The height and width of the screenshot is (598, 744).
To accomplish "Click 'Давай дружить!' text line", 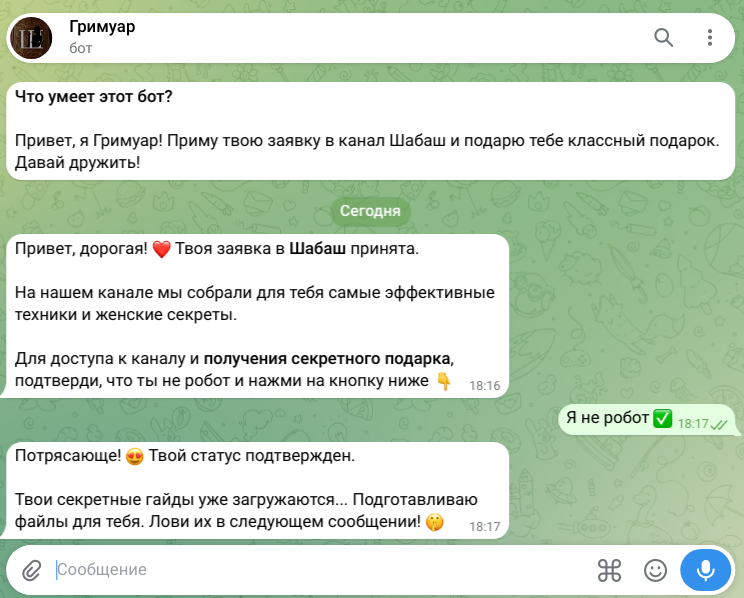I will [77, 163].
